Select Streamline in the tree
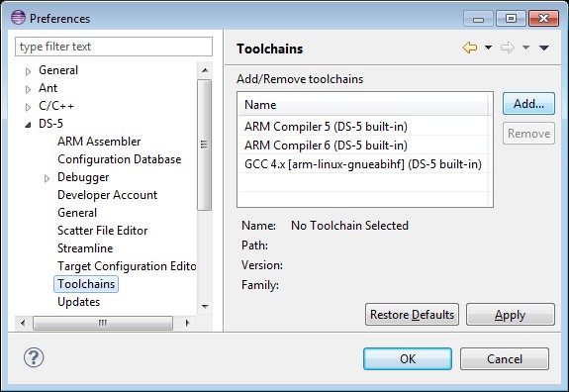This screenshot has width=569, height=392. click(x=85, y=248)
